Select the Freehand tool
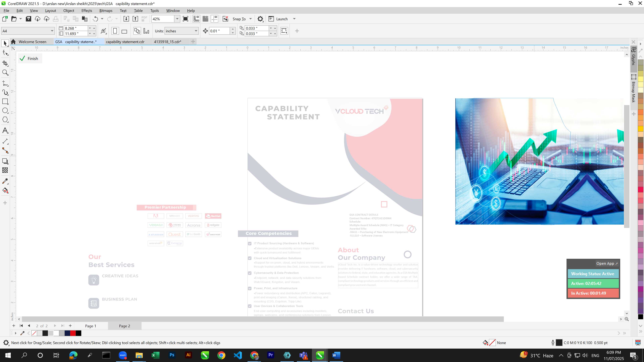644x362 pixels. click(5, 83)
